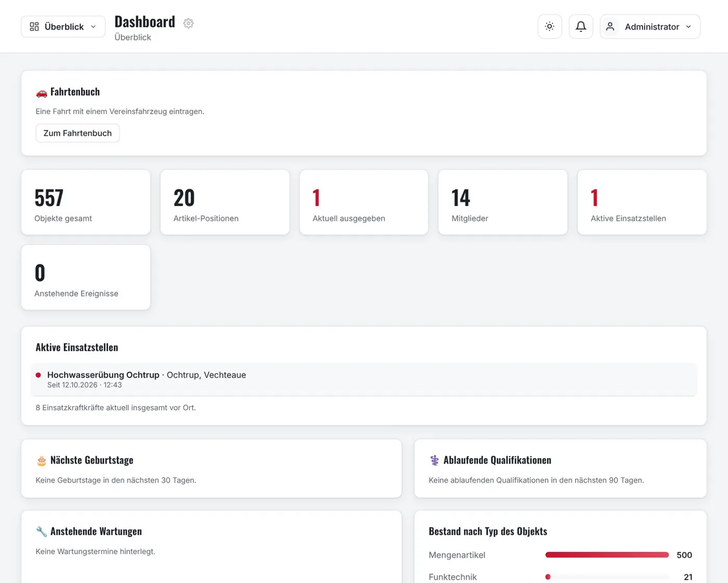Click the Mengenartikel stock bar

pyautogui.click(x=607, y=555)
